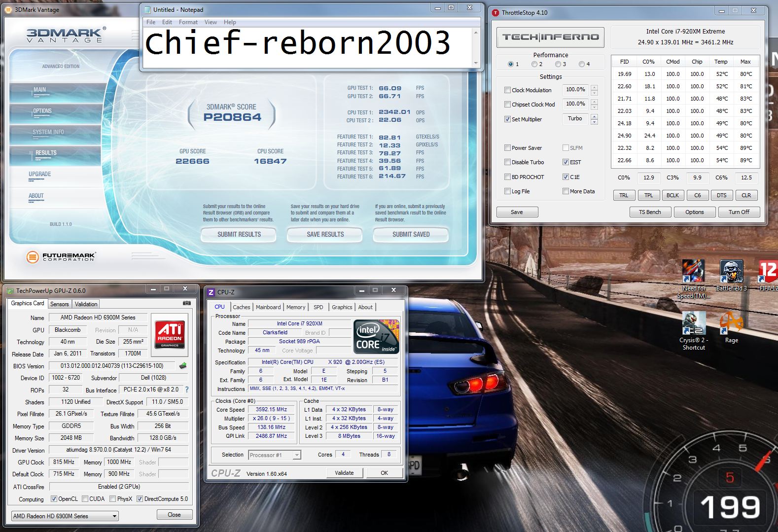Screen dimensions: 778x532
Task: Click inside the Notepad text area
Action: pos(307,47)
